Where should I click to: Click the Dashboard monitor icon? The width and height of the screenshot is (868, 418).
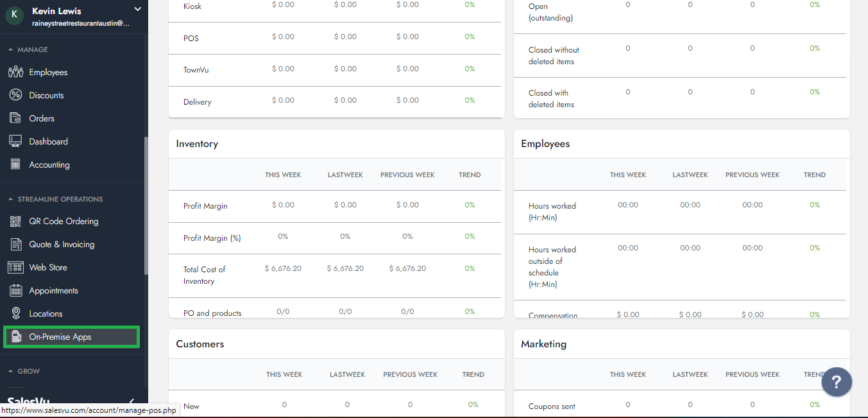coord(16,141)
